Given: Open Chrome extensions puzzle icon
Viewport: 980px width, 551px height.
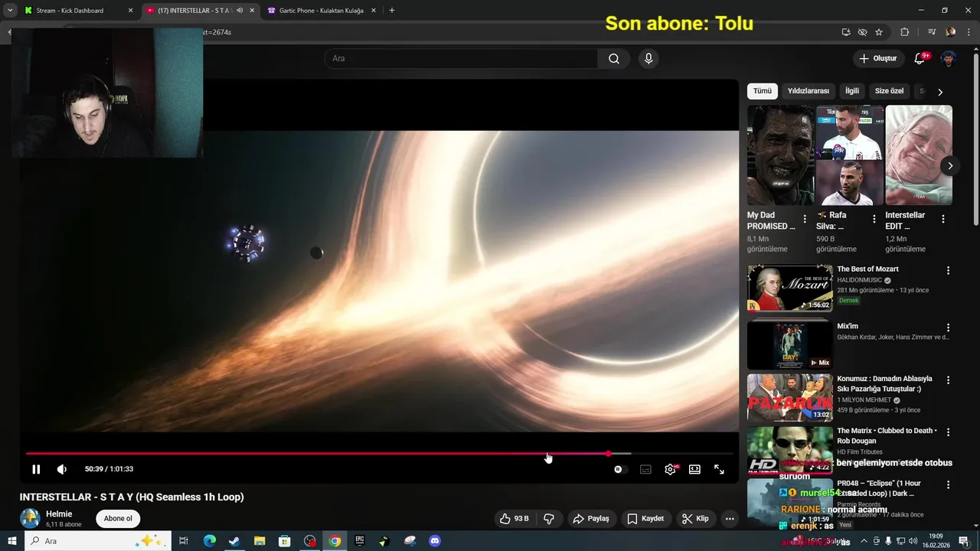Looking at the screenshot, I should [904, 32].
